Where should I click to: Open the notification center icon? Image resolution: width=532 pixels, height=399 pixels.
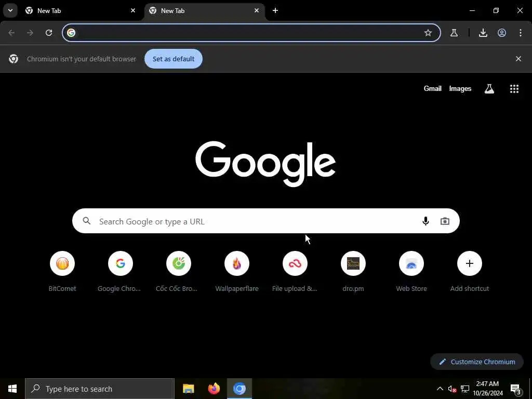click(516, 389)
